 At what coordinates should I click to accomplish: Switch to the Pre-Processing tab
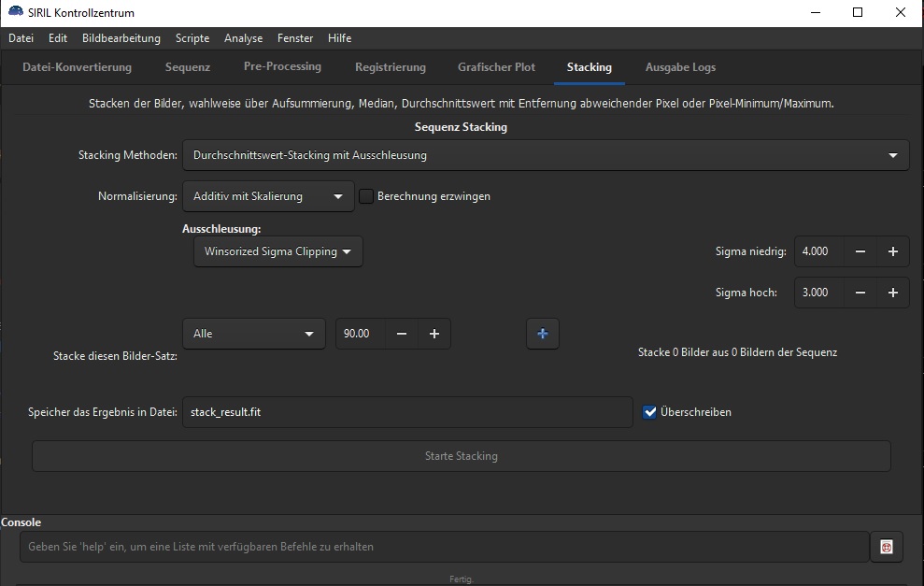[282, 67]
